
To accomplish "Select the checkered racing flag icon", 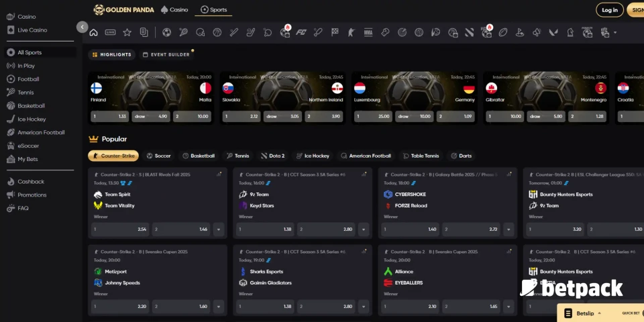I will (335, 32).
